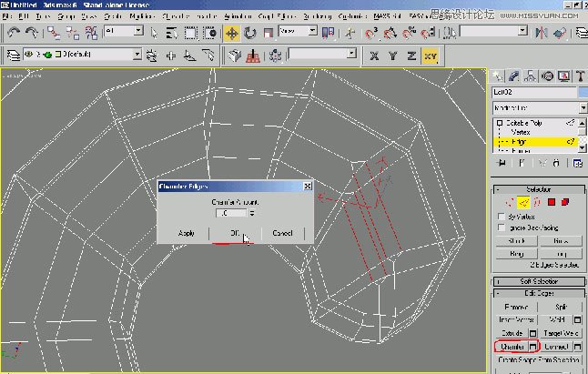588x374 pixels.
Task: Activate Edge sub-object selection icon
Action: [525, 201]
